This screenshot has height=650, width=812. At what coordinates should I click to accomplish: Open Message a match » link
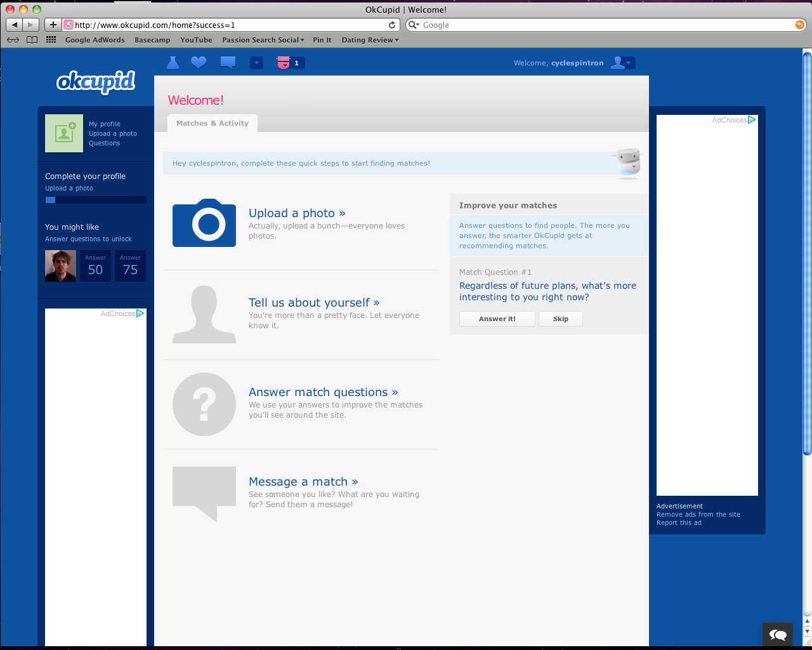[303, 482]
